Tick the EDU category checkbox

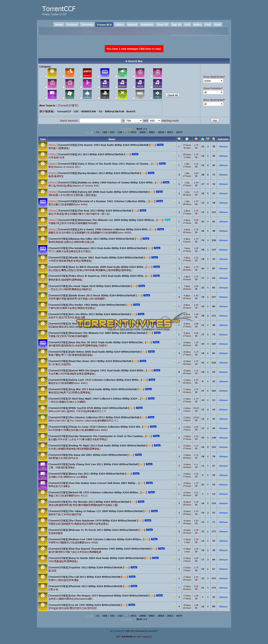(x=116, y=76)
